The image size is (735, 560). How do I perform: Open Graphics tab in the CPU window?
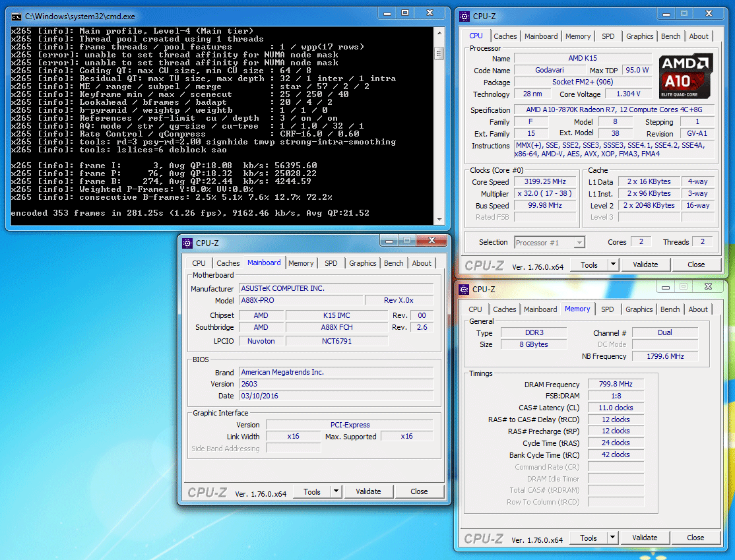click(x=639, y=36)
